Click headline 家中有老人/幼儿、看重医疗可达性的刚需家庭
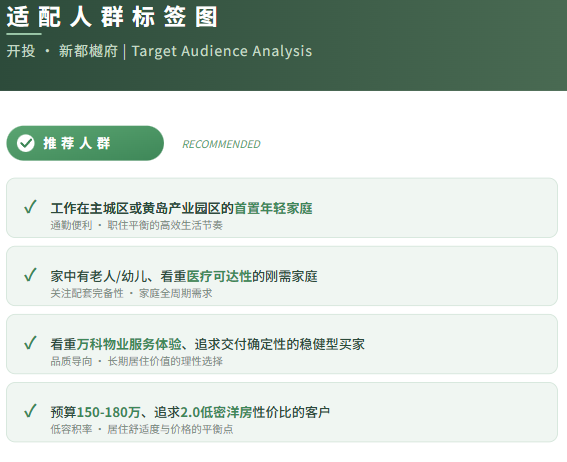Screen dimensions: 567x462 pos(184,276)
